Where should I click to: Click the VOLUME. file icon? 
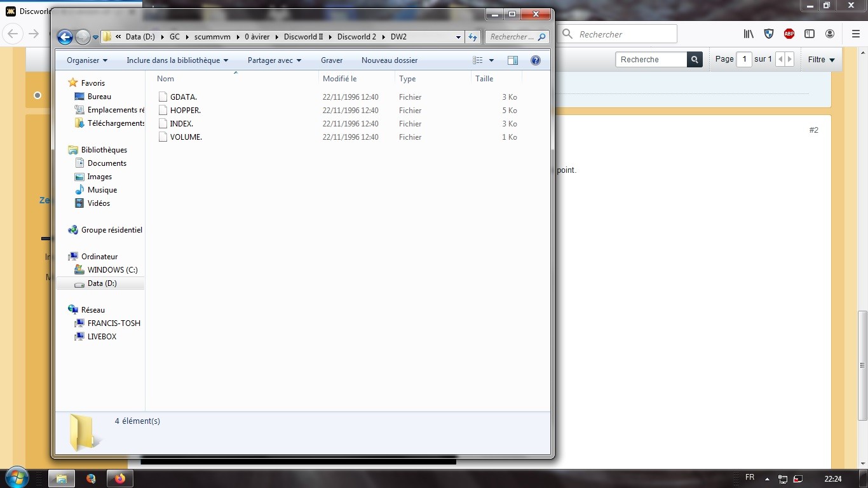[x=163, y=137]
